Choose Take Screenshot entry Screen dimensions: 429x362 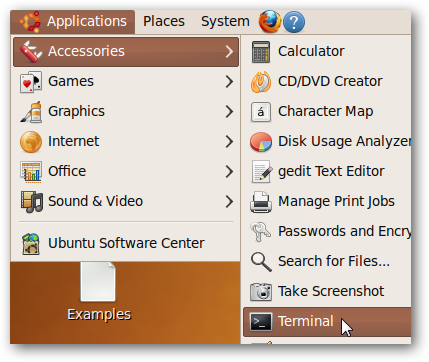327,291
